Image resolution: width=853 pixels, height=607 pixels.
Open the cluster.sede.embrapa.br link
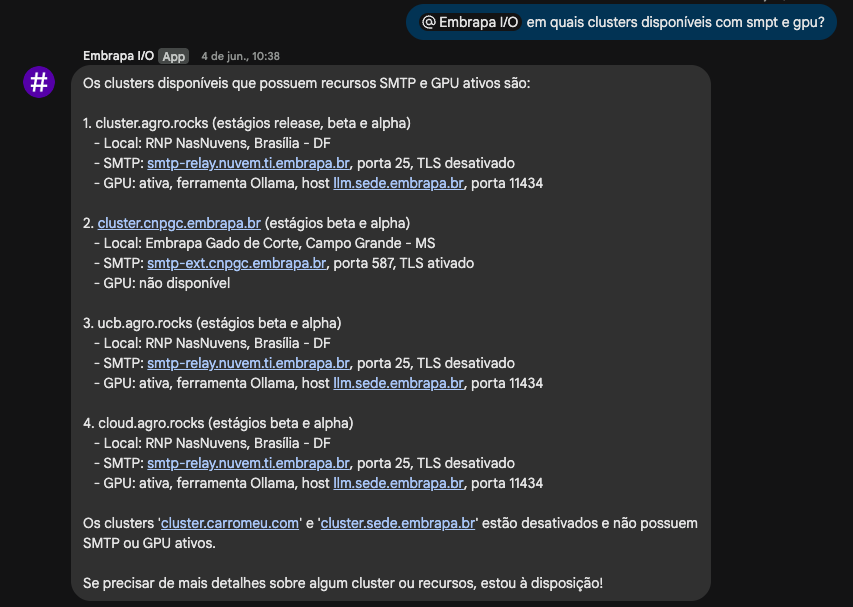(398, 523)
